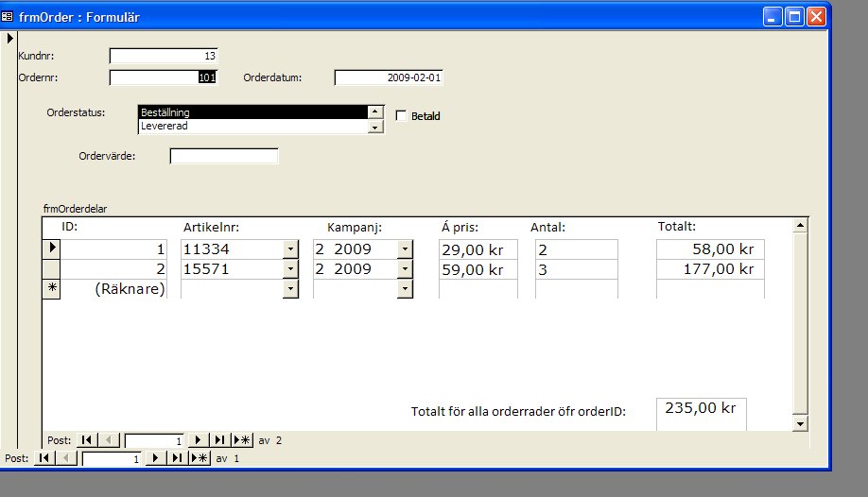Screen dimensions: 868x497
Task: Click the main form record number box
Action: [x=112, y=459]
